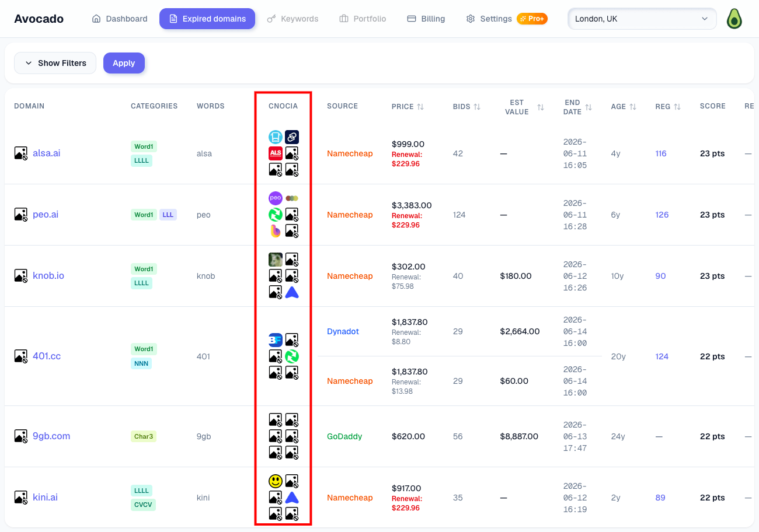The height and width of the screenshot is (532, 759).
Task: Click the avocado avatar icon
Action: click(x=734, y=19)
